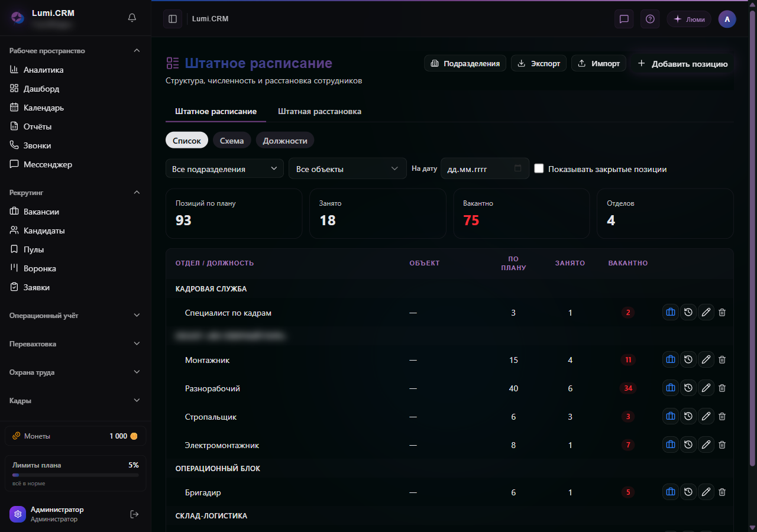Image resolution: width=757 pixels, height=532 pixels.
Task: Click Экспорт button
Action: click(x=539, y=63)
